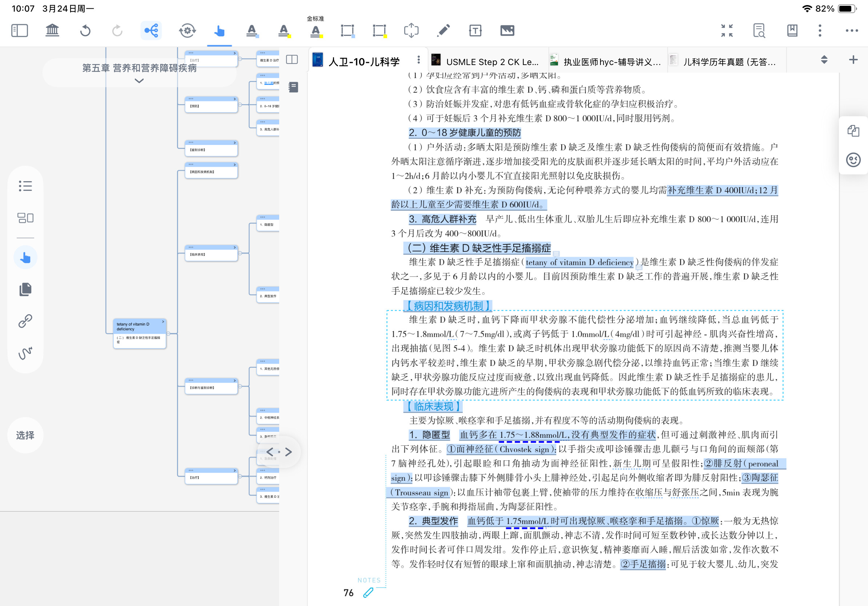Open the document search icon
This screenshot has height=606, width=868.
click(759, 31)
